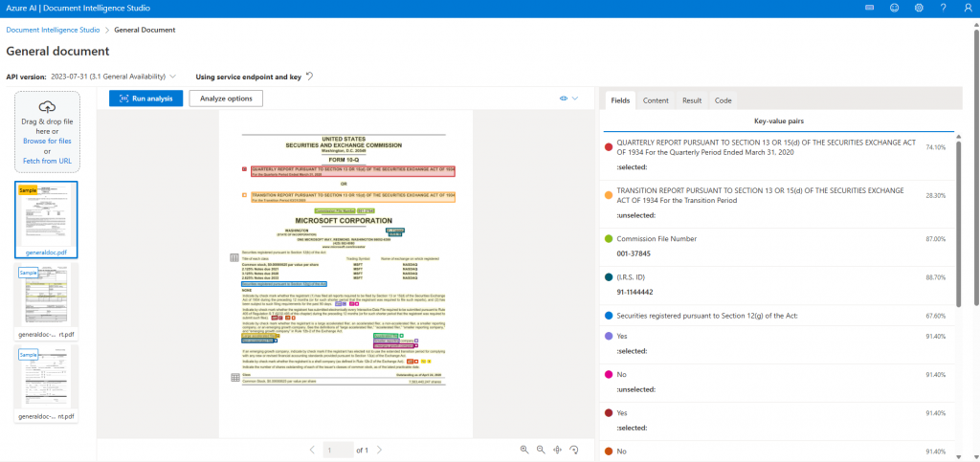The height and width of the screenshot is (462, 980).
Task: Click the Browse for files link
Action: 48,141
